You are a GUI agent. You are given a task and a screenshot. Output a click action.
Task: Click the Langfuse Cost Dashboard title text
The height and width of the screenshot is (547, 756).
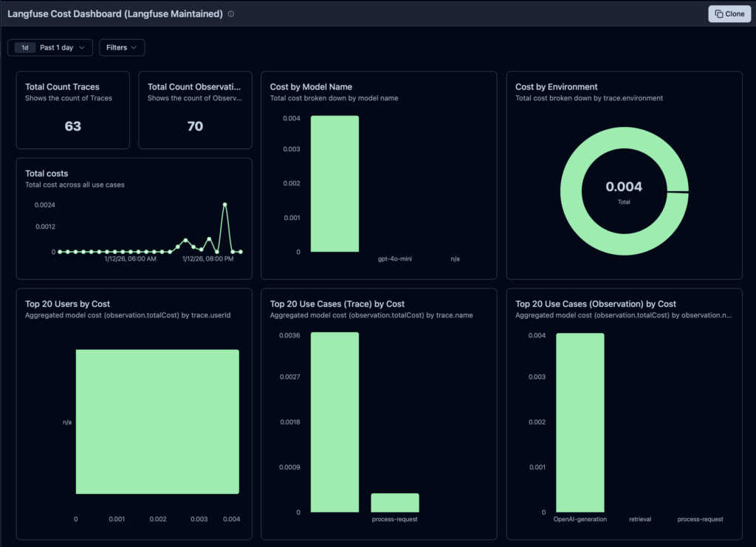click(114, 14)
